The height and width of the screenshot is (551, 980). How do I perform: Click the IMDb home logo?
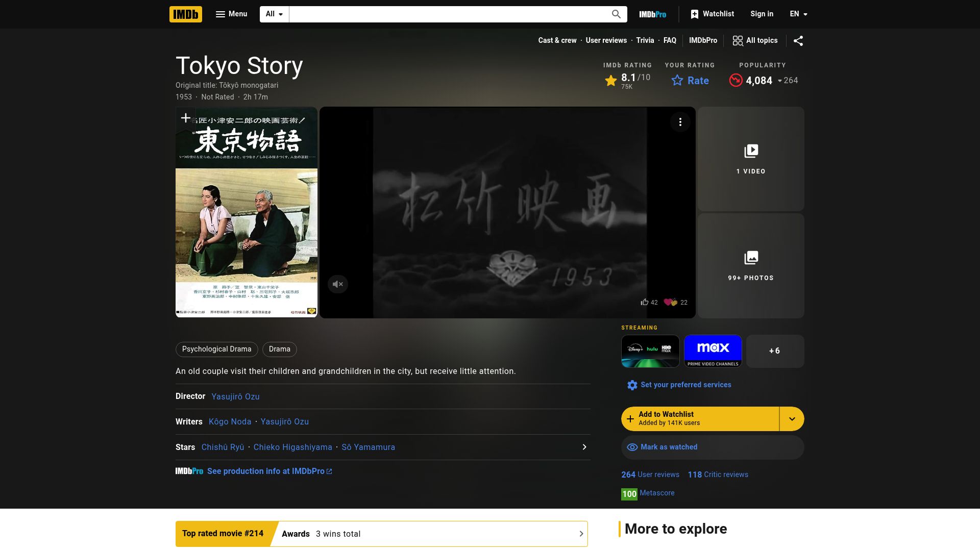click(x=186, y=14)
